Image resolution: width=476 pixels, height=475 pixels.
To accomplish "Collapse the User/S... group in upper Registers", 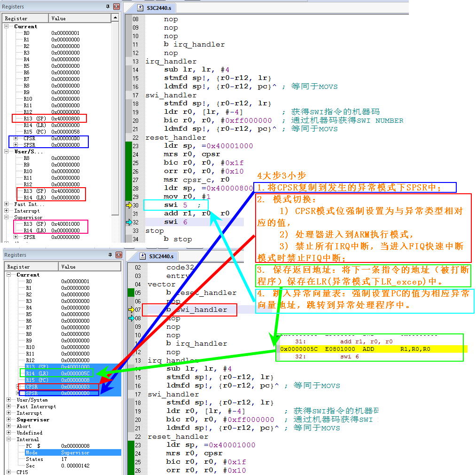I will (x=7, y=151).
